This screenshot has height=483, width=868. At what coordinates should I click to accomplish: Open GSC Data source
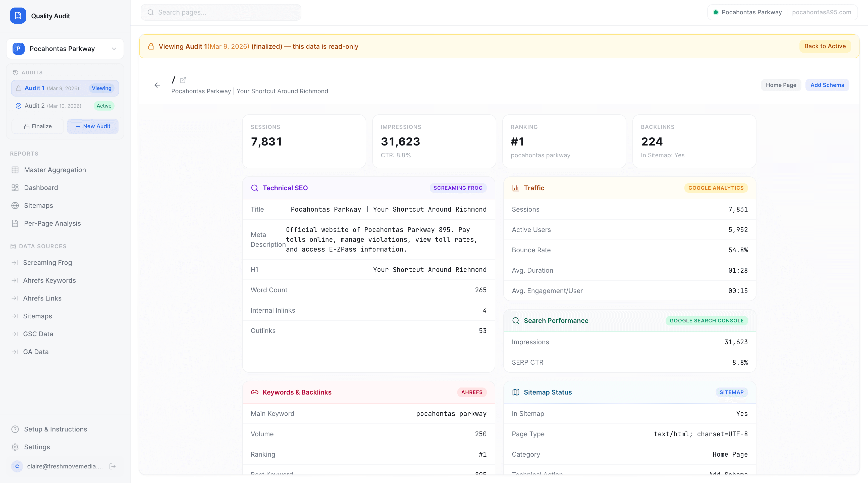pyautogui.click(x=65, y=334)
